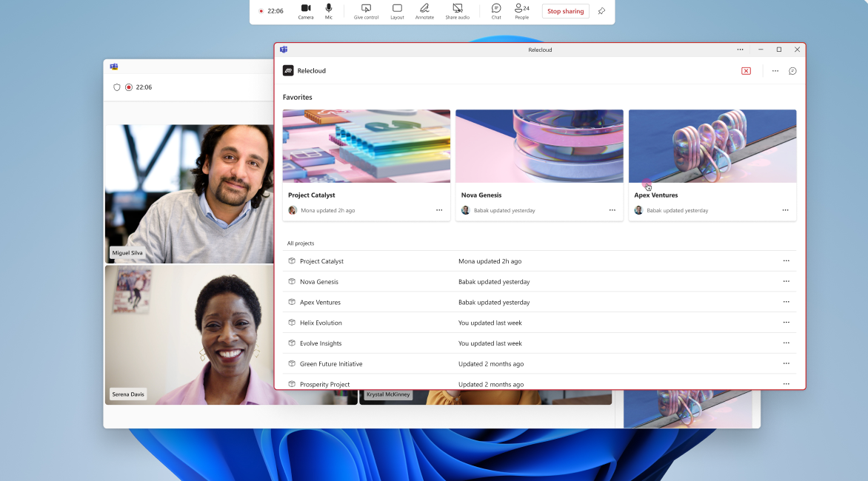Open more options for Helix Evolution row
868x481 pixels.
pos(786,323)
